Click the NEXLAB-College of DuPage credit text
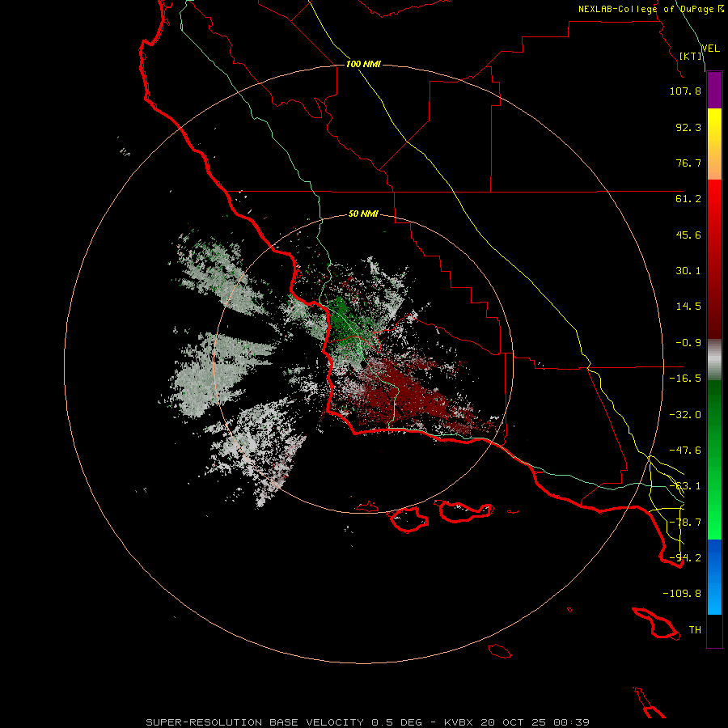 [650, 9]
